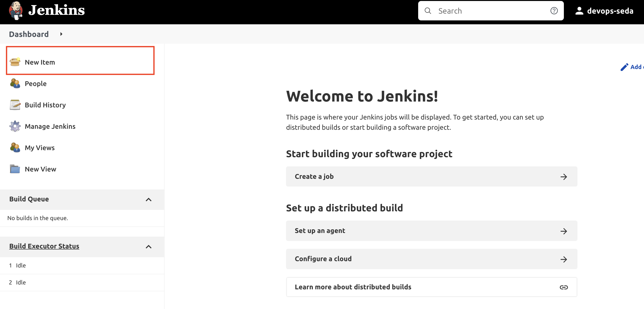
Task: Open the Dashboard menu item
Action: pyautogui.click(x=29, y=34)
